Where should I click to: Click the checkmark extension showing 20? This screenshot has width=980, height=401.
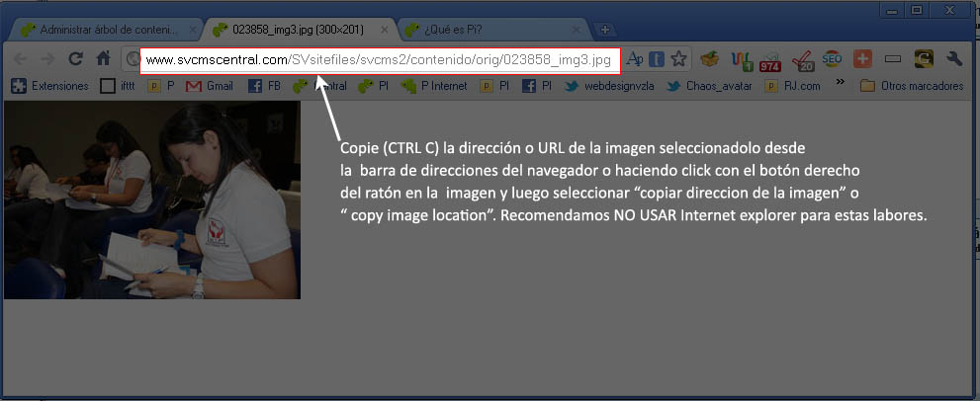(x=802, y=60)
